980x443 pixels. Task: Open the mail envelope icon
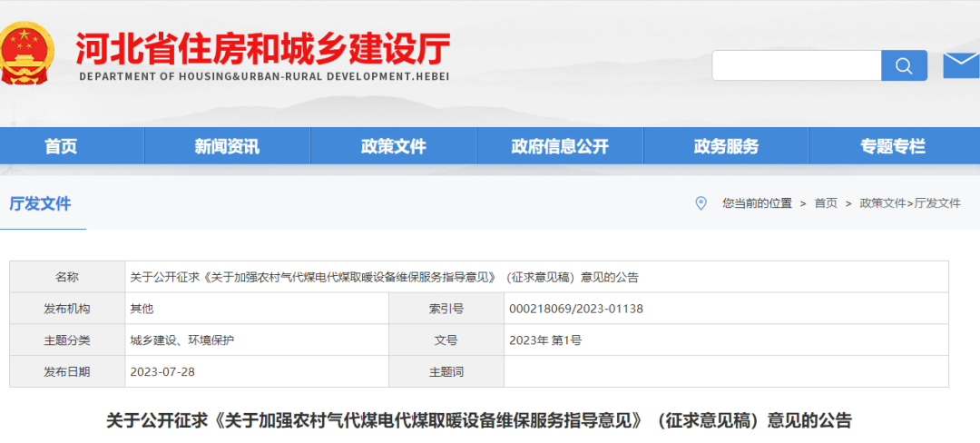point(961,65)
